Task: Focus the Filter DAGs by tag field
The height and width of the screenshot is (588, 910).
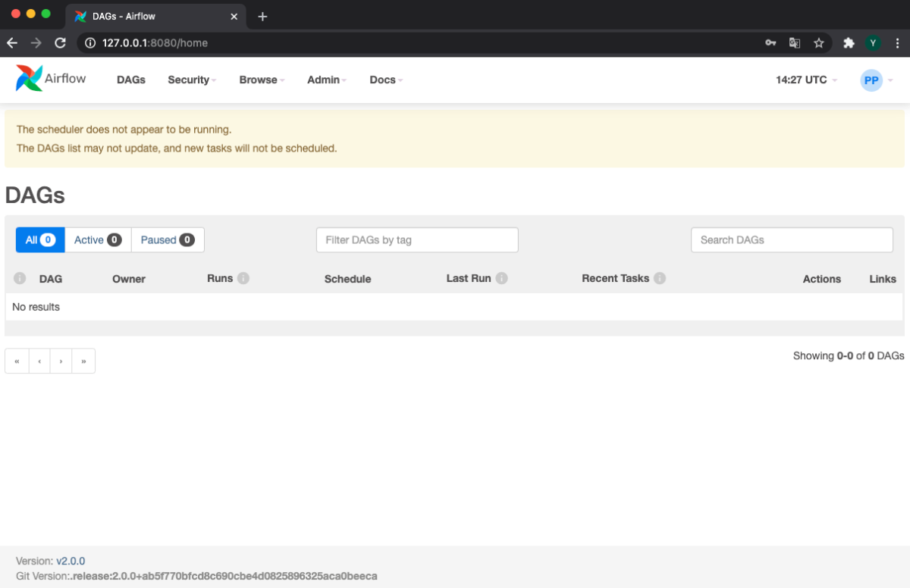Action: click(417, 239)
